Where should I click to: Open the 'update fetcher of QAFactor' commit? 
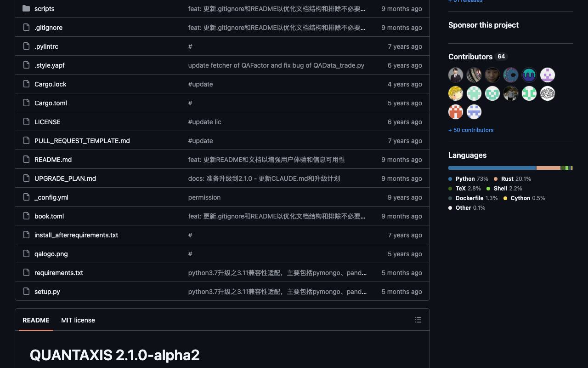pos(276,65)
